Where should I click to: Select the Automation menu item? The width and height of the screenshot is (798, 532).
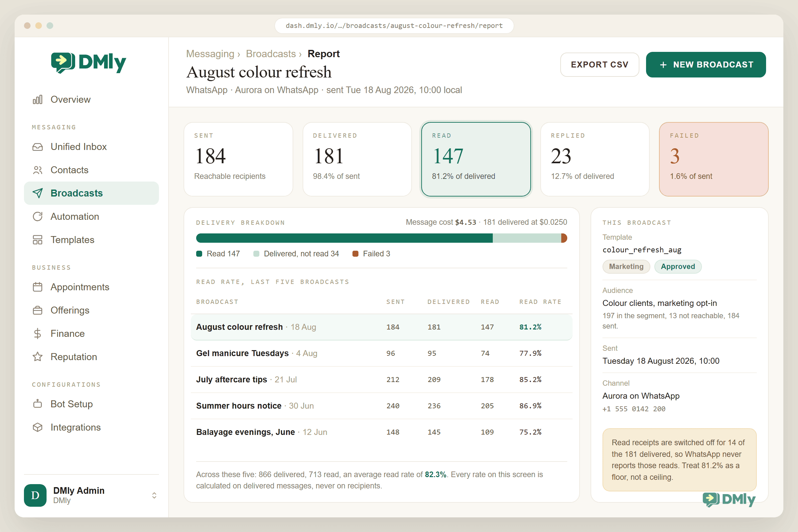click(x=91, y=216)
